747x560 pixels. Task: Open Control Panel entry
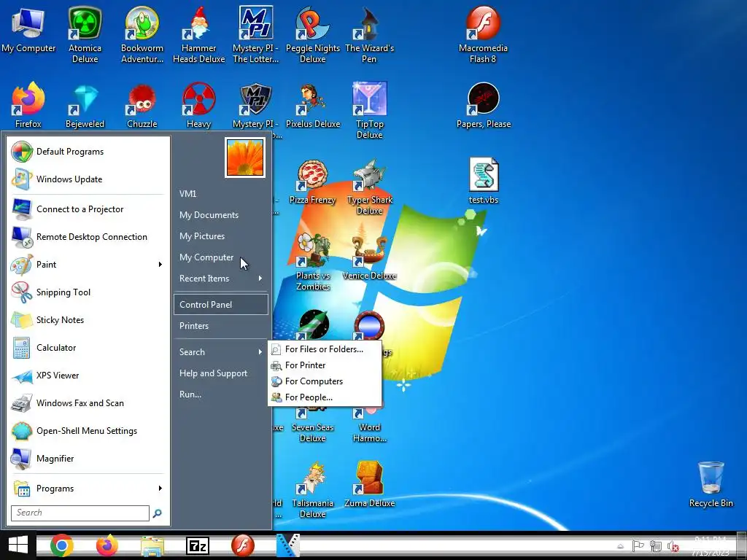click(x=221, y=304)
